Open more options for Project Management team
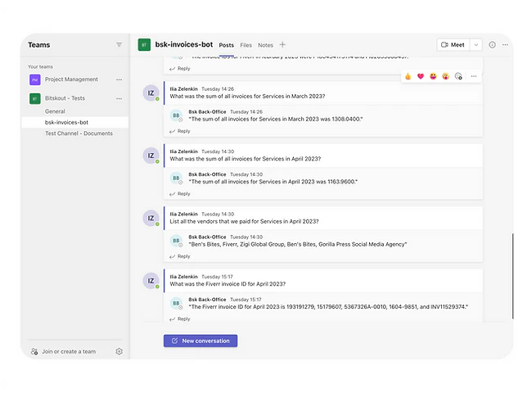Screen dimensions: 532x393 coord(119,79)
